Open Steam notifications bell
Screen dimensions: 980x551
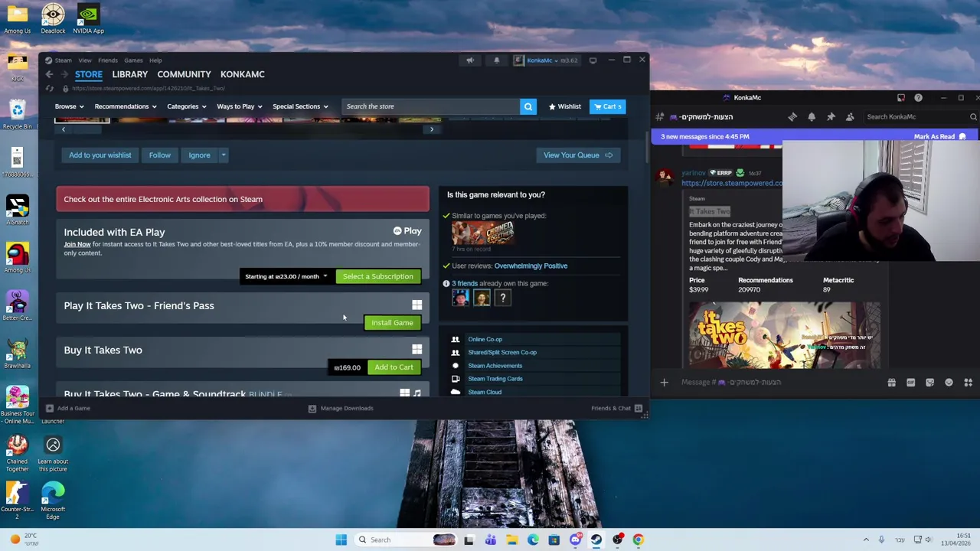click(x=496, y=60)
